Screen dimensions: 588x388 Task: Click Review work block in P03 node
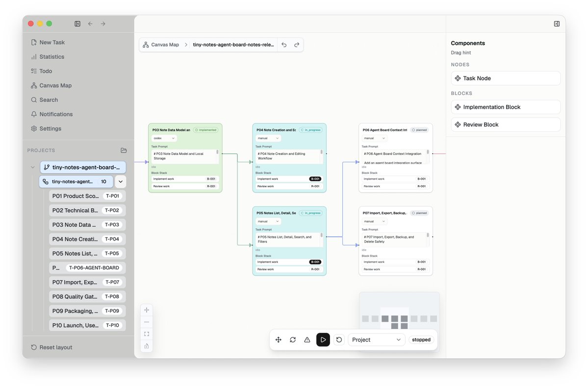click(x=184, y=186)
